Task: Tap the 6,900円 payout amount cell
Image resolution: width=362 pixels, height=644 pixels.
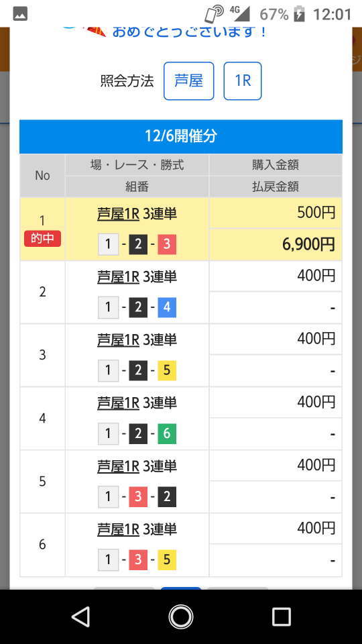Action: point(276,244)
